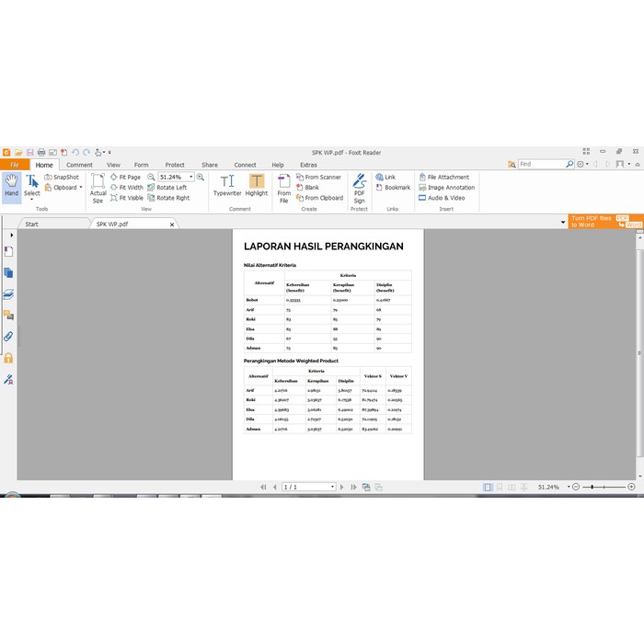Screen dimensions: 644x644
Task: Open the Security lock side panel
Action: coord(8,358)
